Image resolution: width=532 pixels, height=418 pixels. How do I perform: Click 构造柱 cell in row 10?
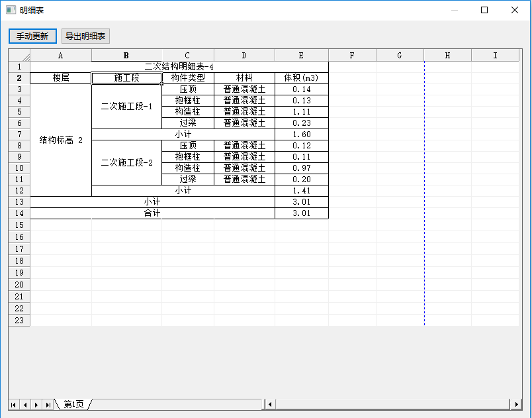click(188, 168)
